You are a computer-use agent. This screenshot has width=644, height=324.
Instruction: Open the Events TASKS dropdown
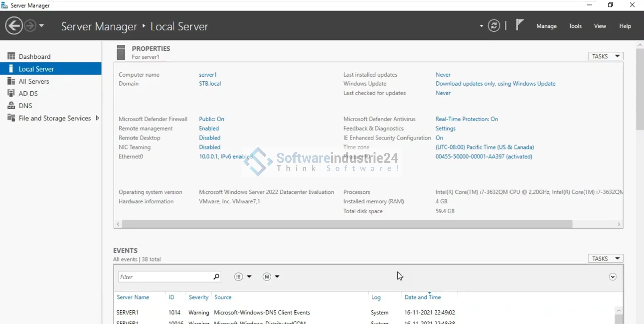click(605, 258)
